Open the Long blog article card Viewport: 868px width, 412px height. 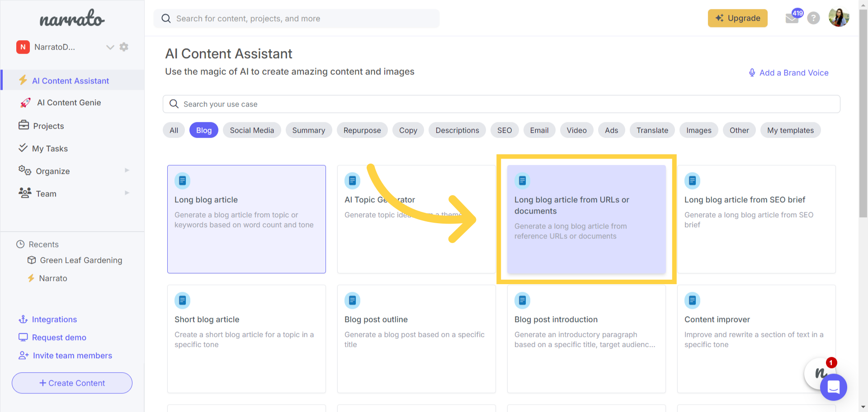click(246, 219)
